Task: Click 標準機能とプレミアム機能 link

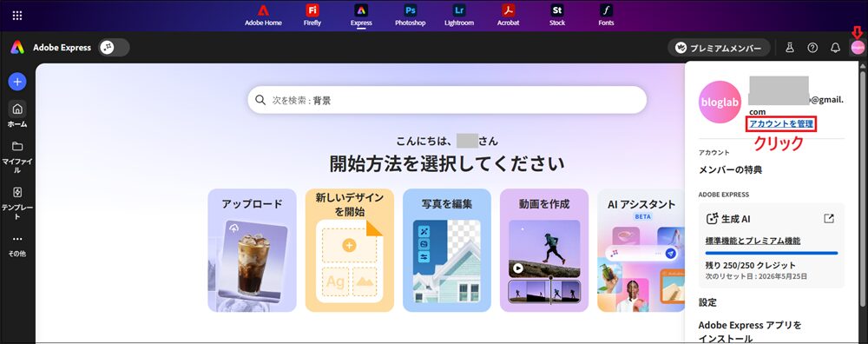Action: coord(753,241)
